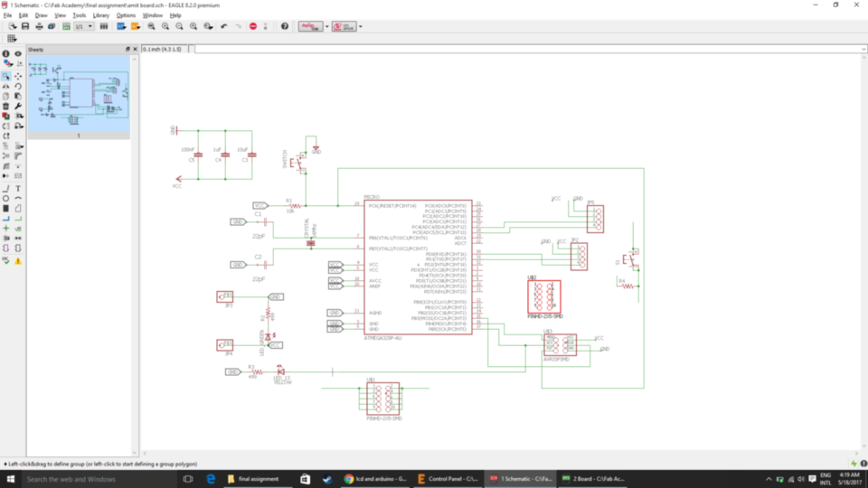Select the Arc tool

click(x=18, y=199)
